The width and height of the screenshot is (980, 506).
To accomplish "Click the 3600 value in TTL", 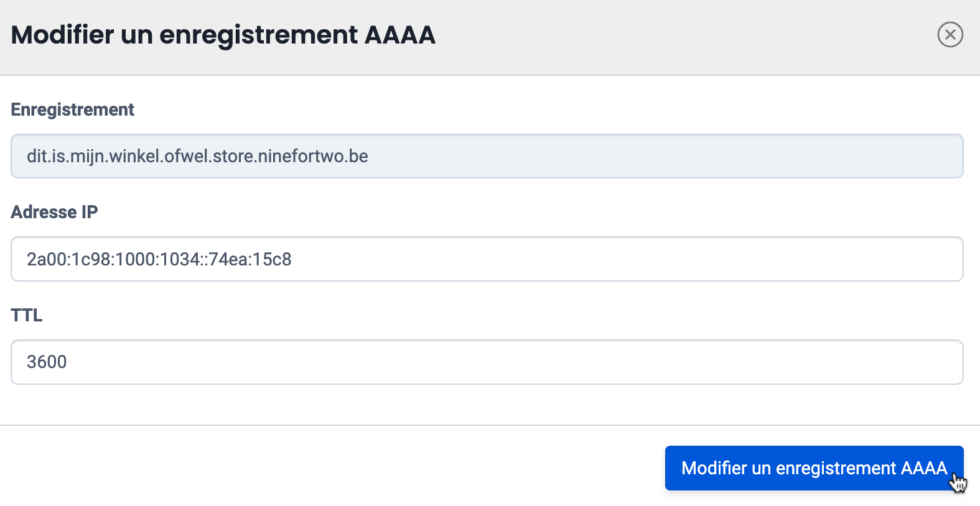I will (47, 362).
